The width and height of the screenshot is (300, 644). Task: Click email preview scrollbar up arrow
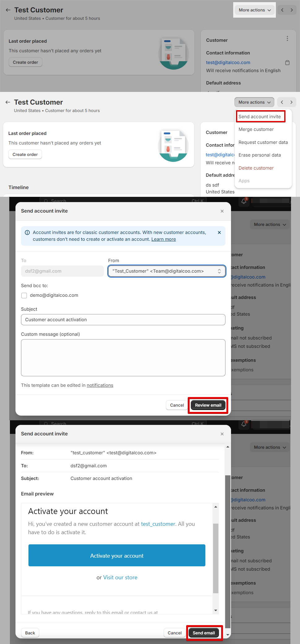(216, 507)
